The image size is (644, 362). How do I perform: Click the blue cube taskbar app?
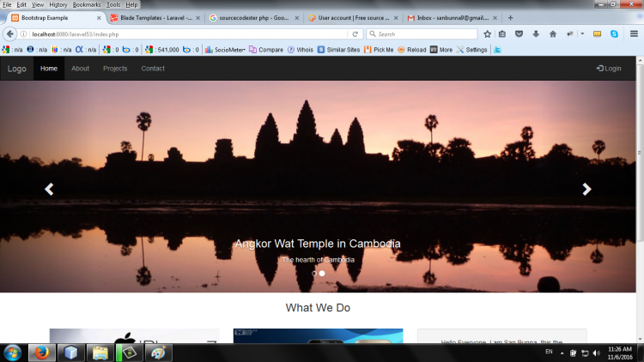coord(71,353)
